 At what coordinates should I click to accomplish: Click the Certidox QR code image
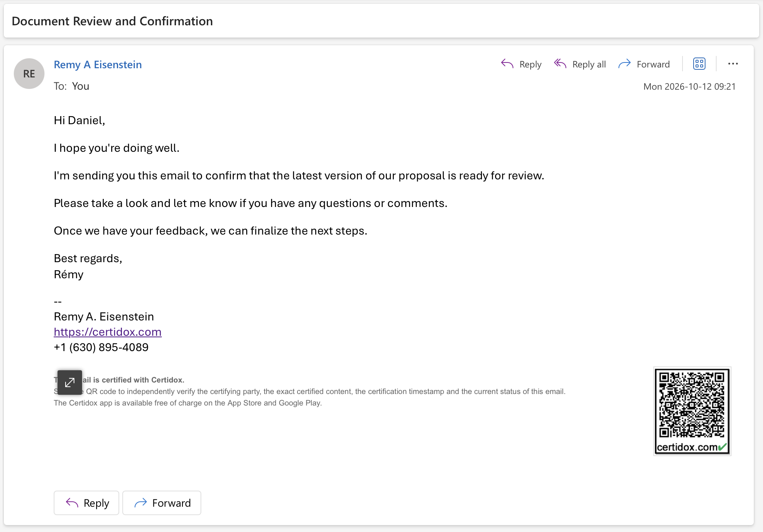click(x=692, y=411)
